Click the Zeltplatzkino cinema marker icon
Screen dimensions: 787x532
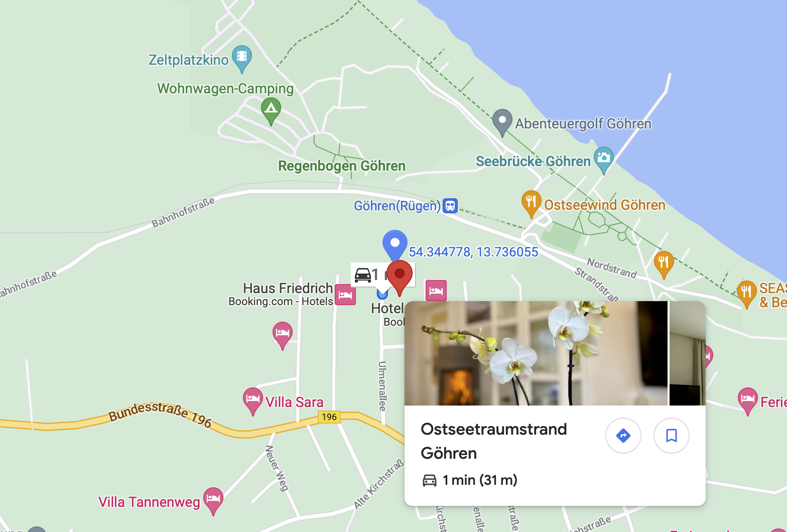point(242,57)
